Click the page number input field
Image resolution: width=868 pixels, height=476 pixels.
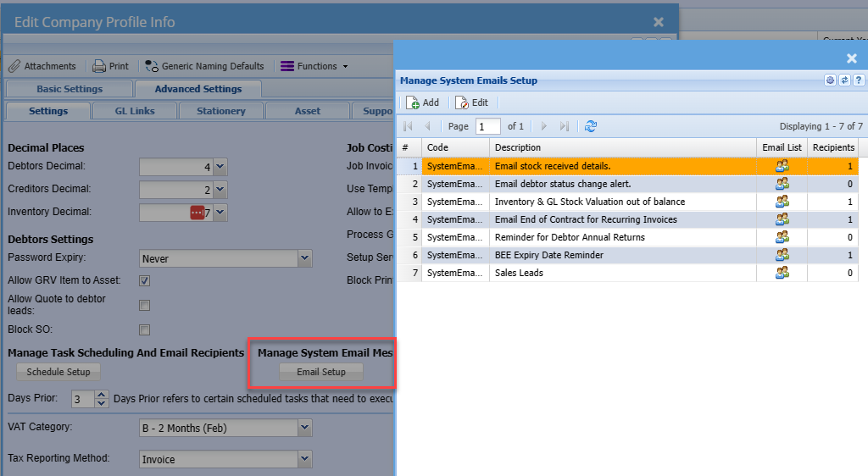tap(487, 126)
